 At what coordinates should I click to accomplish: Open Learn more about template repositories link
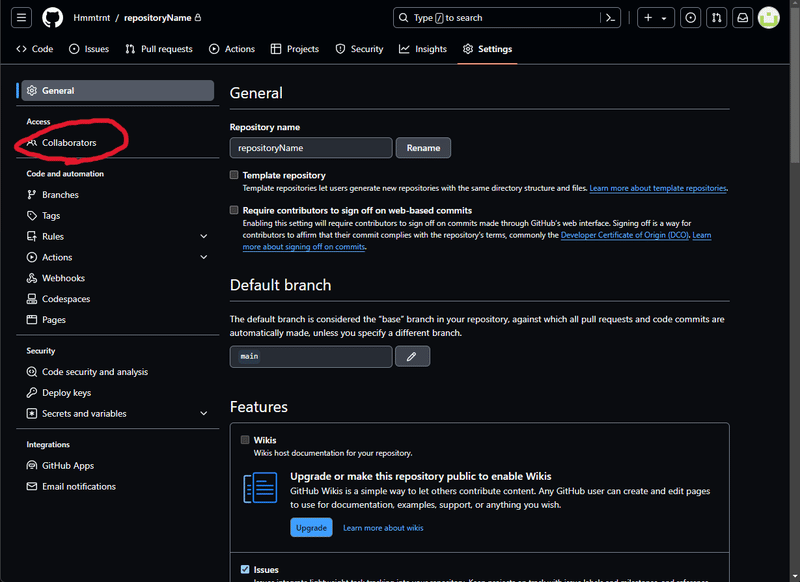coord(658,188)
